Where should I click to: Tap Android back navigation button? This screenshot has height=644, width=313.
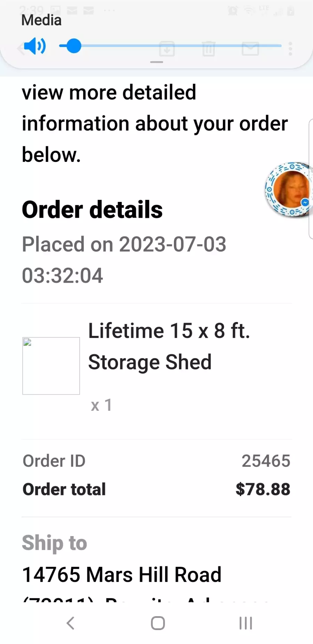[71, 623]
